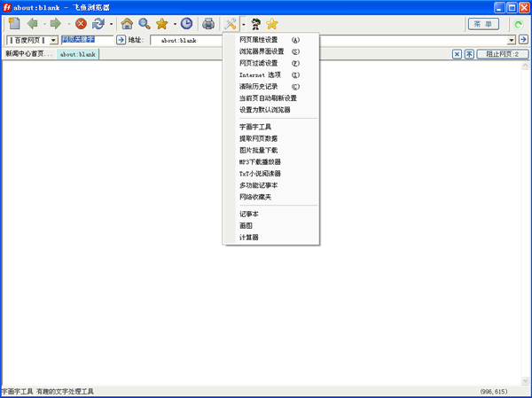Click the Home page toolbar icon
This screenshot has width=532, height=398.
tap(127, 24)
